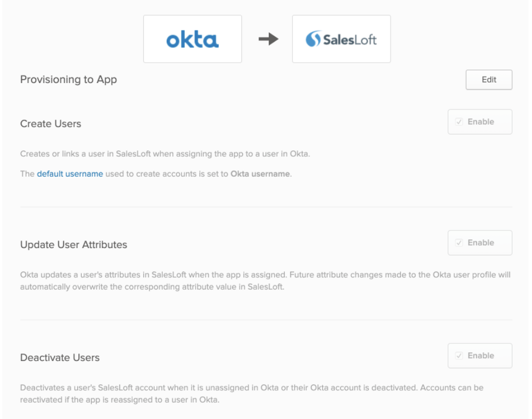The image size is (532, 419).
Task: Toggle Enable for Update User Attributes
Action: coord(479,242)
